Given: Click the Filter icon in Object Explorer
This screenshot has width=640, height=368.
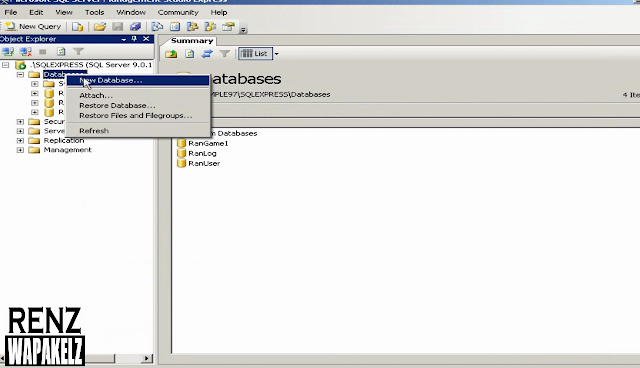Looking at the screenshot, I should click(78, 51).
